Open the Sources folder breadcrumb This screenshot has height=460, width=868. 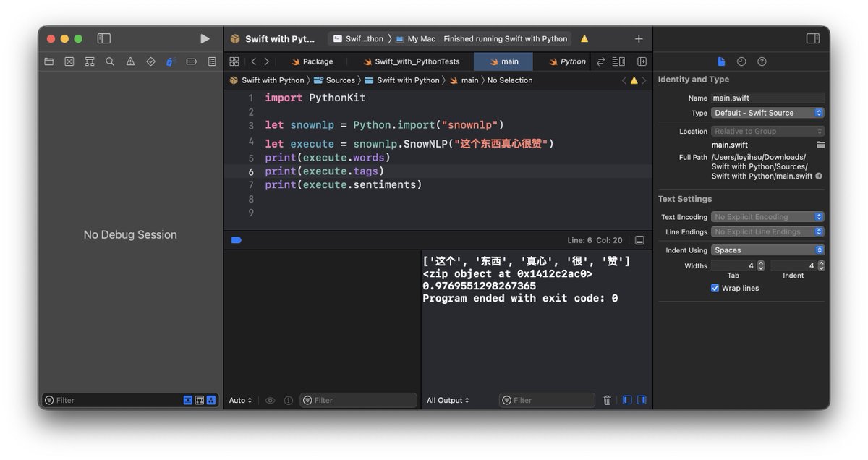pyautogui.click(x=335, y=80)
